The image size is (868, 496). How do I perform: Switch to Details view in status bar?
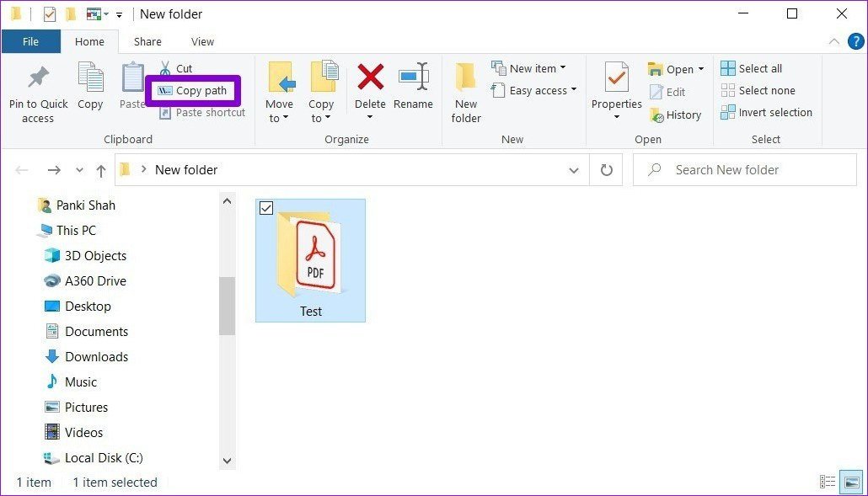pyautogui.click(x=828, y=483)
